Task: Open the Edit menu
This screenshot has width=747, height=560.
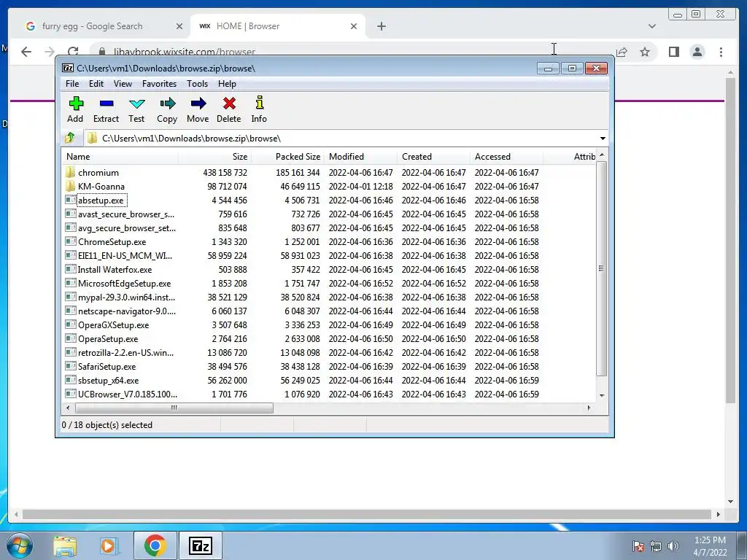Action: click(x=96, y=84)
